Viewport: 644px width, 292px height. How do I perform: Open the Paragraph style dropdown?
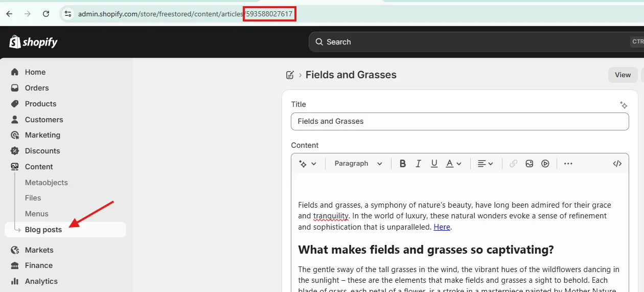tap(358, 164)
